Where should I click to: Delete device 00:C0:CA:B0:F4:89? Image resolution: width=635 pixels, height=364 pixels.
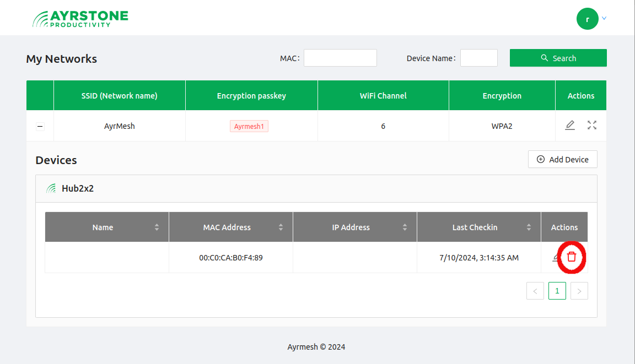pyautogui.click(x=572, y=257)
